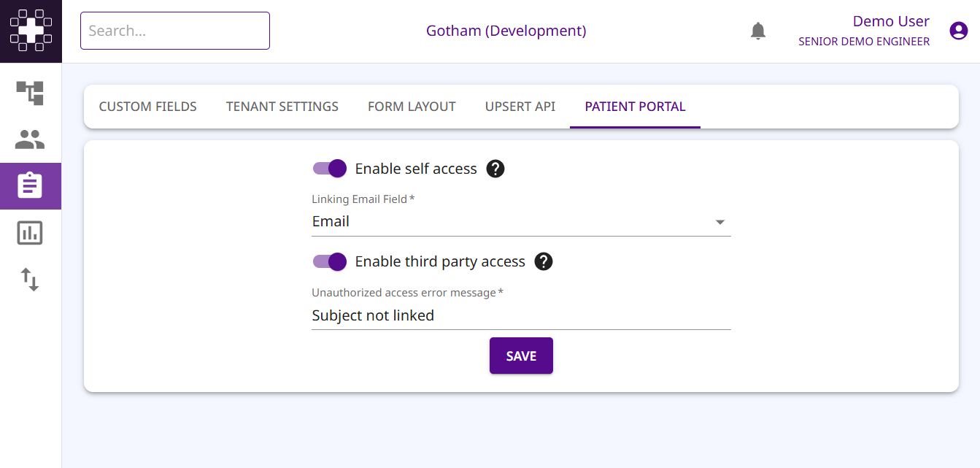The image size is (980, 468).
Task: Select the Patient Portal tab
Action: click(x=635, y=107)
